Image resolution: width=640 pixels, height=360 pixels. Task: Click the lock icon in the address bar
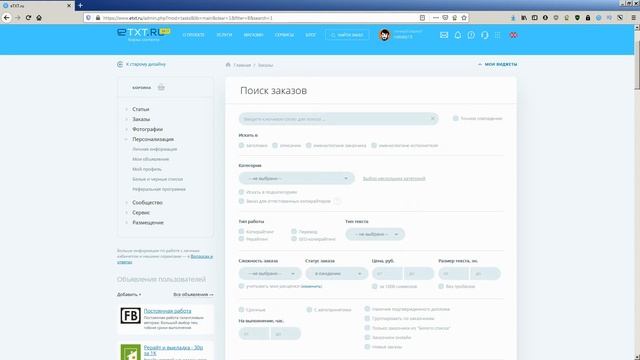(98, 18)
